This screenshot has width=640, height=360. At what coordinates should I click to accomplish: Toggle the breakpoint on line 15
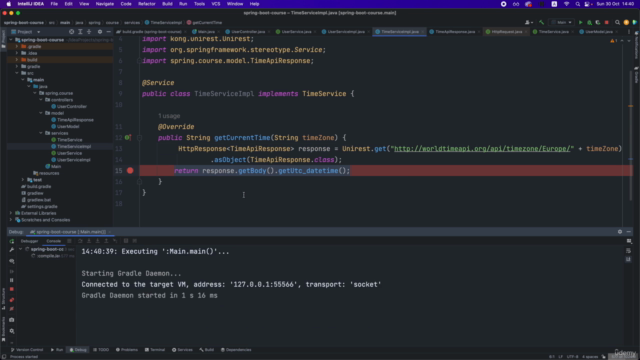pyautogui.click(x=130, y=171)
